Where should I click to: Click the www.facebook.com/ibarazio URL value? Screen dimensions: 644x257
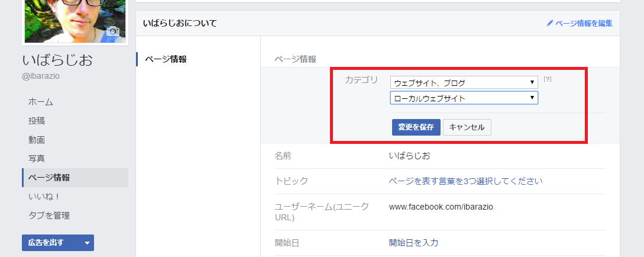[x=441, y=207]
